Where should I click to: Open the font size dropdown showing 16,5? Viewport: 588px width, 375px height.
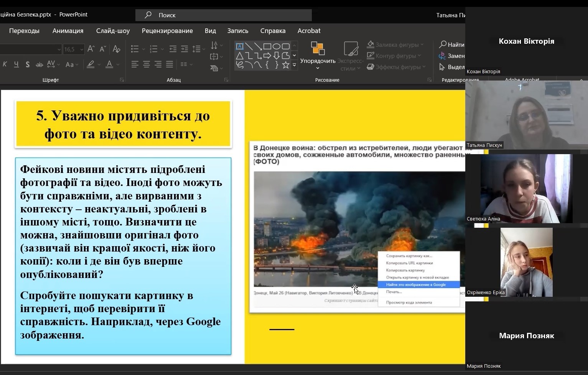[82, 49]
